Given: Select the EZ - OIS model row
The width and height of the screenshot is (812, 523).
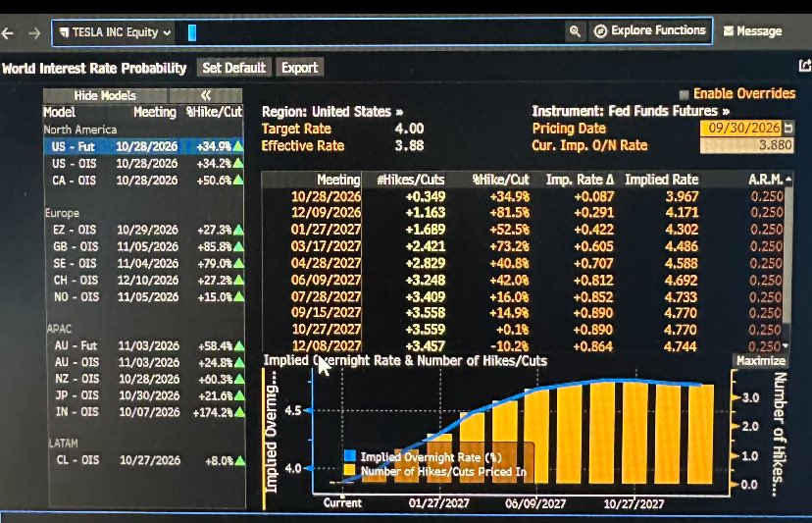Looking at the screenshot, I should [143, 230].
